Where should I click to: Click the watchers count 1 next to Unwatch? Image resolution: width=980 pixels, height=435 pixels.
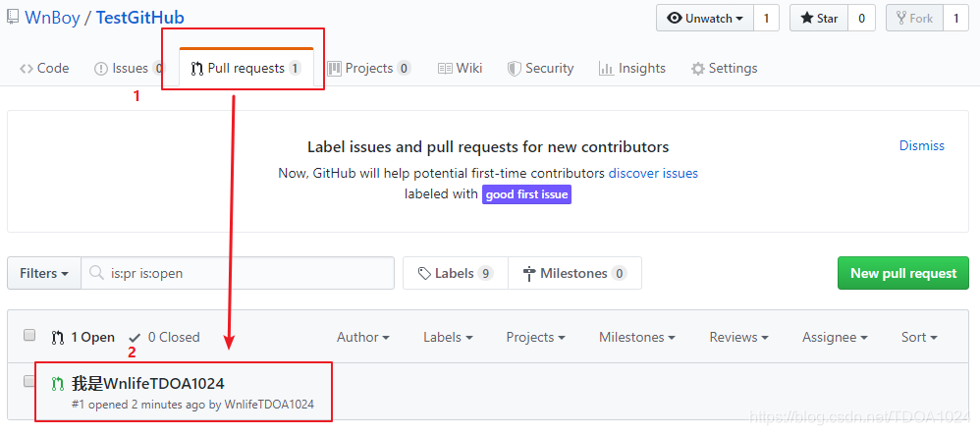click(766, 18)
